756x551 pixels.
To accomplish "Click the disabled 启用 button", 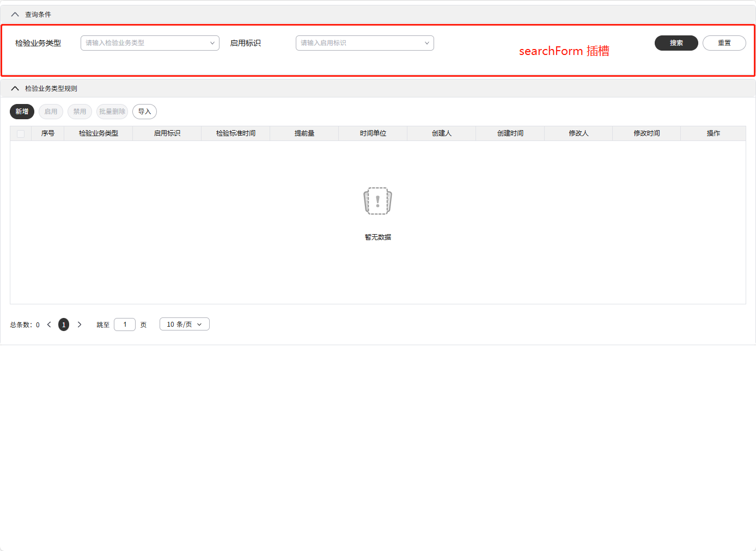I will click(x=51, y=111).
